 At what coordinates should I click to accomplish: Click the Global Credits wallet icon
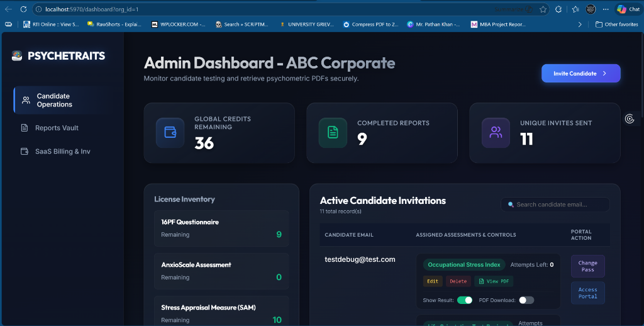tap(170, 132)
